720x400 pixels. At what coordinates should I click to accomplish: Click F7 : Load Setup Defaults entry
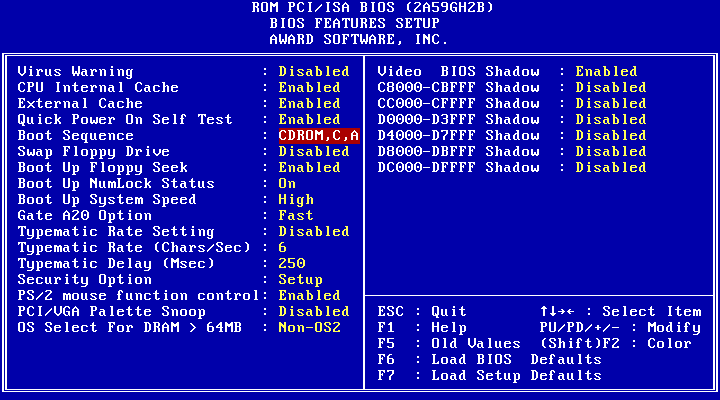[x=489, y=375]
